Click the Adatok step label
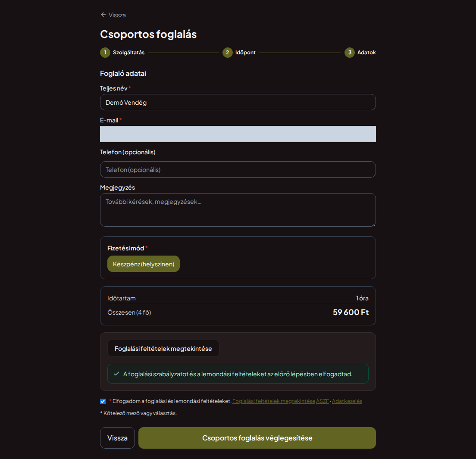Viewport: 476px width, 459px height. tap(366, 53)
